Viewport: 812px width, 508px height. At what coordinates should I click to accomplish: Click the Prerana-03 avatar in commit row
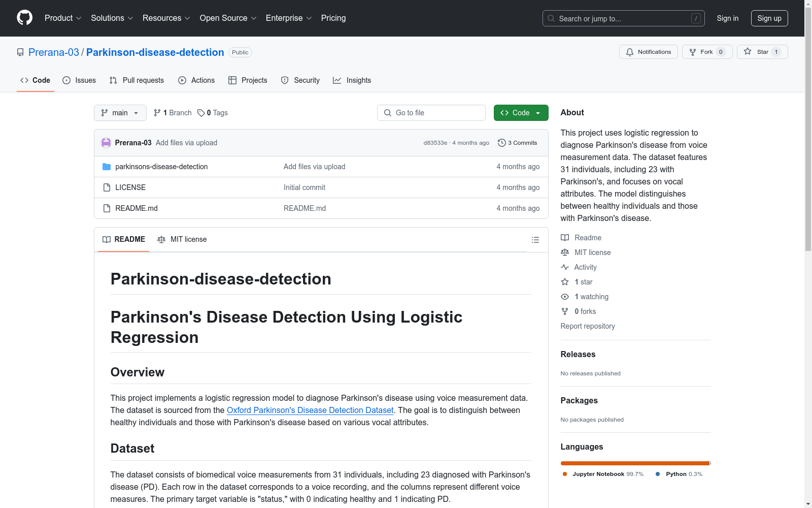click(x=106, y=143)
